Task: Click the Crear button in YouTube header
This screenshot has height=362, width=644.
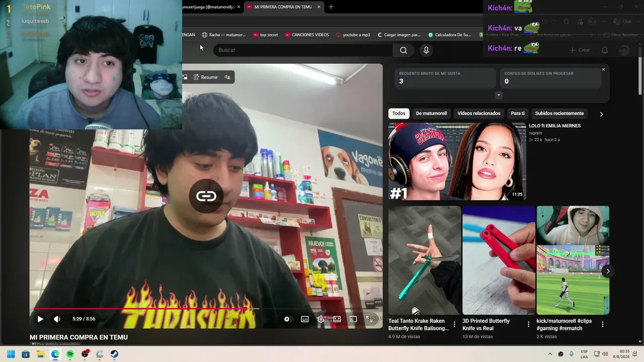Action: click(x=580, y=50)
